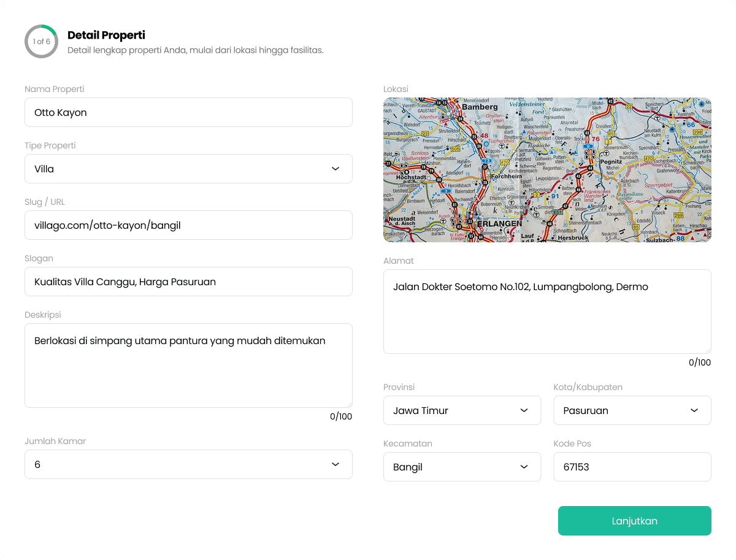The width and height of the screenshot is (736, 560).
Task: Click the character counter below Deskripsi
Action: (341, 416)
